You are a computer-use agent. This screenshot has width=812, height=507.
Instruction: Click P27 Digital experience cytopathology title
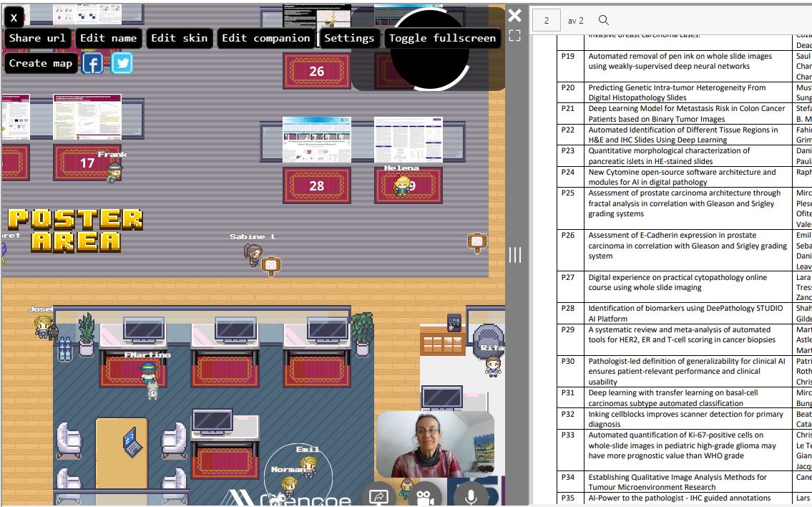pos(678,283)
